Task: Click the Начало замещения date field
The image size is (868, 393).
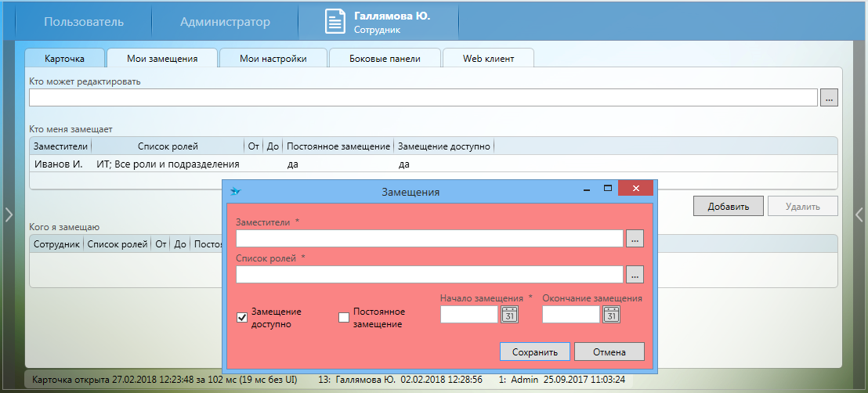Action: click(x=469, y=315)
